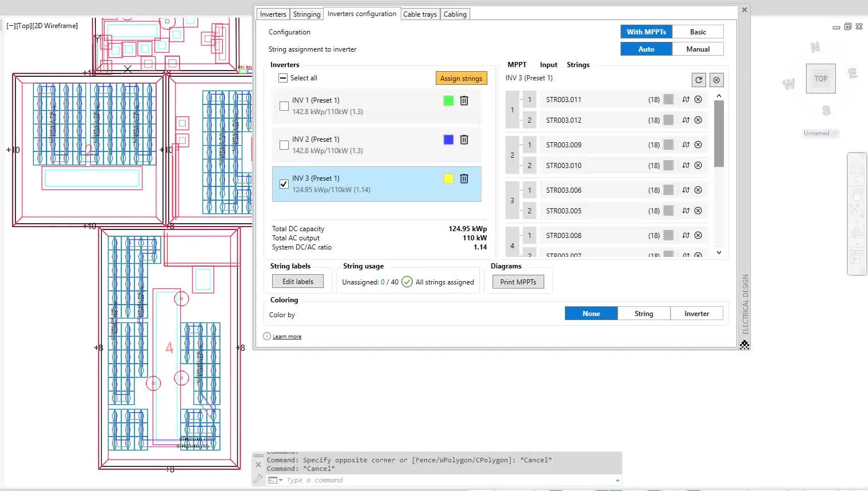868x491 pixels.
Task: Swap string STR003.010 using its reorder icon
Action: [x=686, y=165]
